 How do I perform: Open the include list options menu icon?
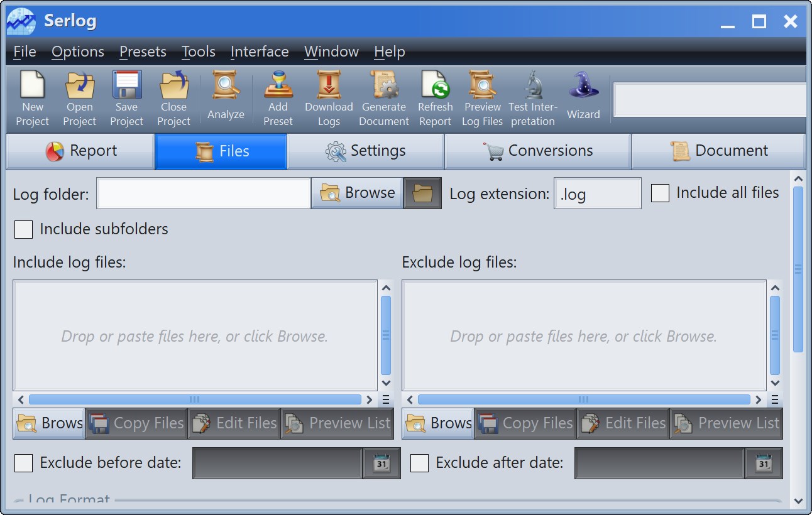pos(386,399)
